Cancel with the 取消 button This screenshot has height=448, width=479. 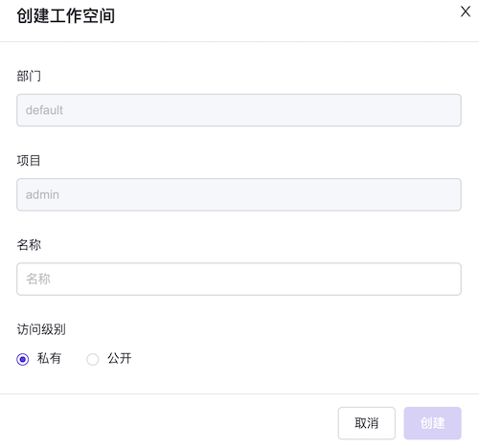click(367, 423)
